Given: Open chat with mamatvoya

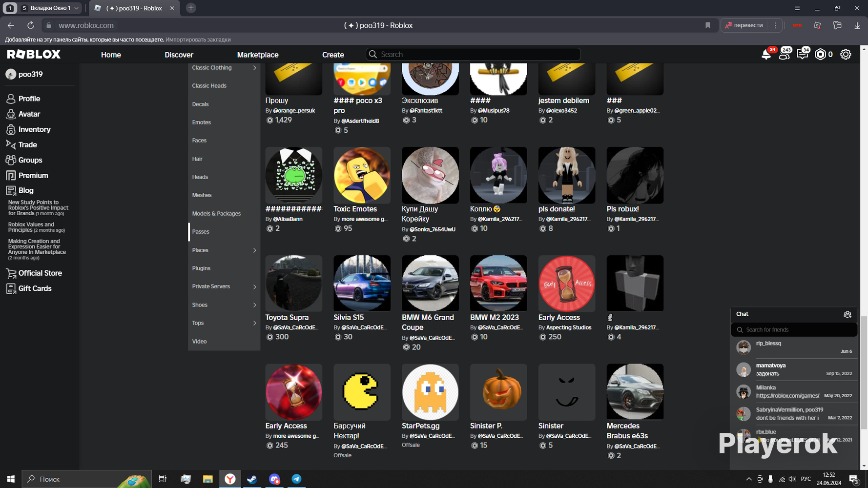Looking at the screenshot, I should [x=794, y=369].
